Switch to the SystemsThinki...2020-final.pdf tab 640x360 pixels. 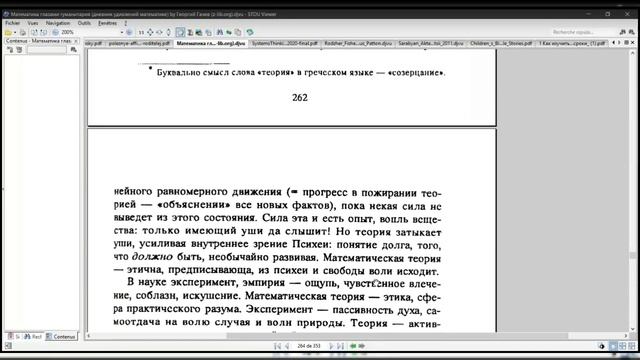284,43
